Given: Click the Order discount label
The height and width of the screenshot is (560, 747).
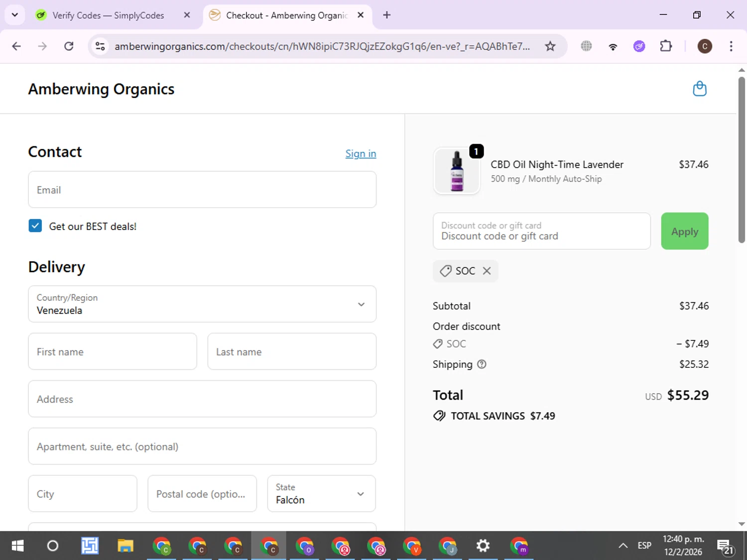Looking at the screenshot, I should [x=466, y=326].
